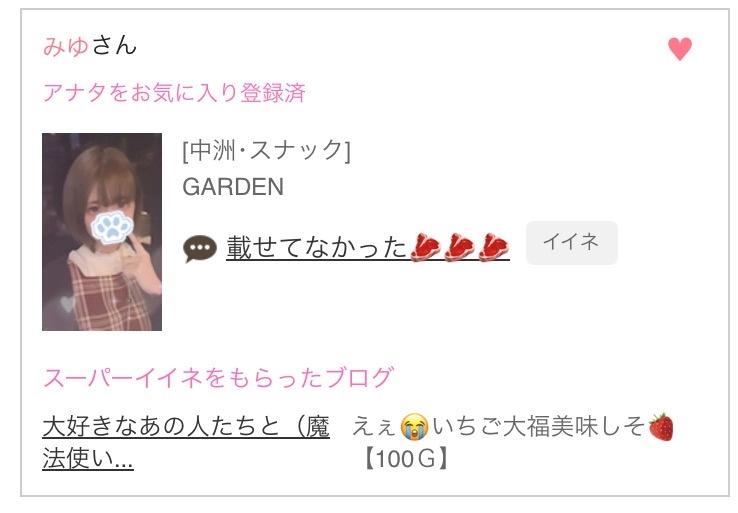The width and height of the screenshot is (738, 513).
Task: Click the さん honorific beside the name
Action: [x=114, y=46]
